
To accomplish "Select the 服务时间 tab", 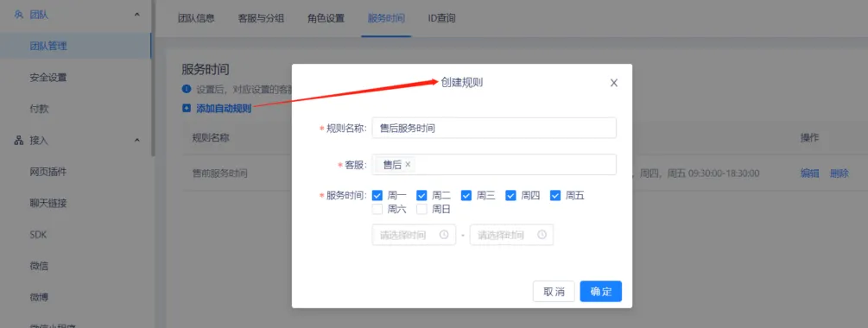I will pyautogui.click(x=386, y=18).
